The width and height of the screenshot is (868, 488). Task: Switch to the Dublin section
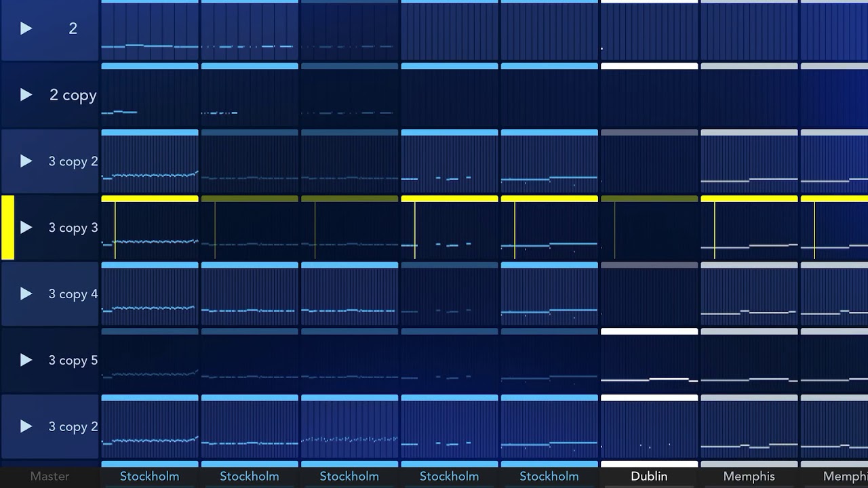tap(649, 476)
